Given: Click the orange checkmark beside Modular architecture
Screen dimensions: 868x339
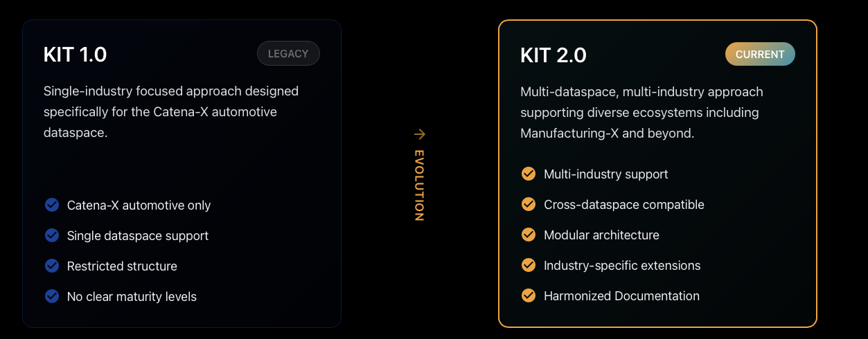Looking at the screenshot, I should coord(529,235).
